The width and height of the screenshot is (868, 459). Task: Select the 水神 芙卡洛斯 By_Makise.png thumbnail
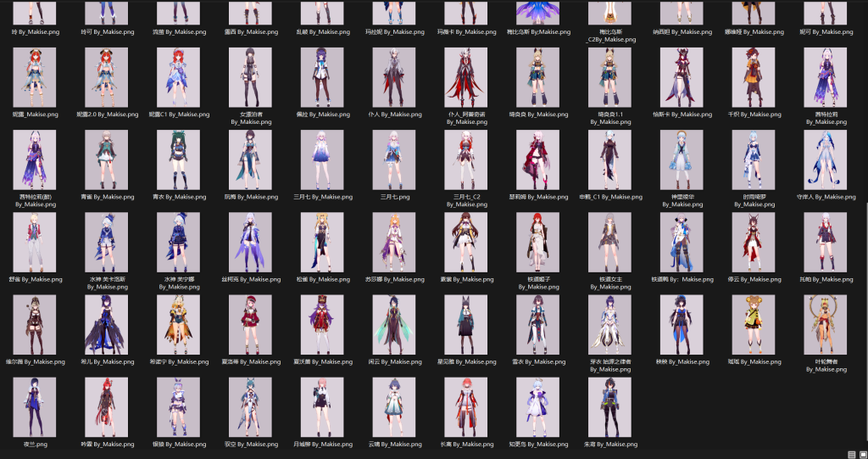point(107,241)
